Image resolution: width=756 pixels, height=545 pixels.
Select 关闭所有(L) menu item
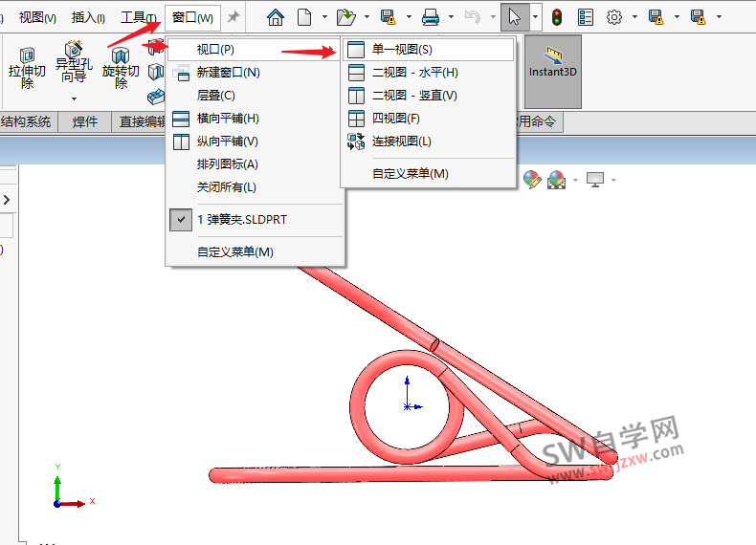click(x=256, y=187)
